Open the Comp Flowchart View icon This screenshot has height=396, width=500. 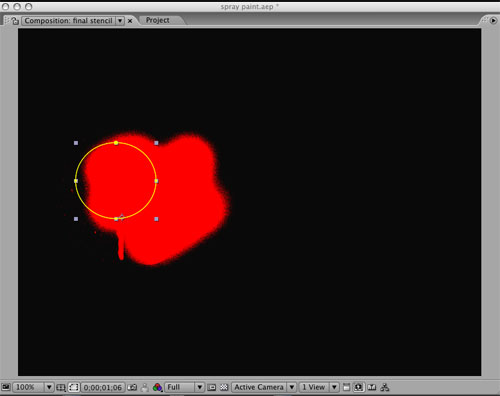click(x=385, y=387)
